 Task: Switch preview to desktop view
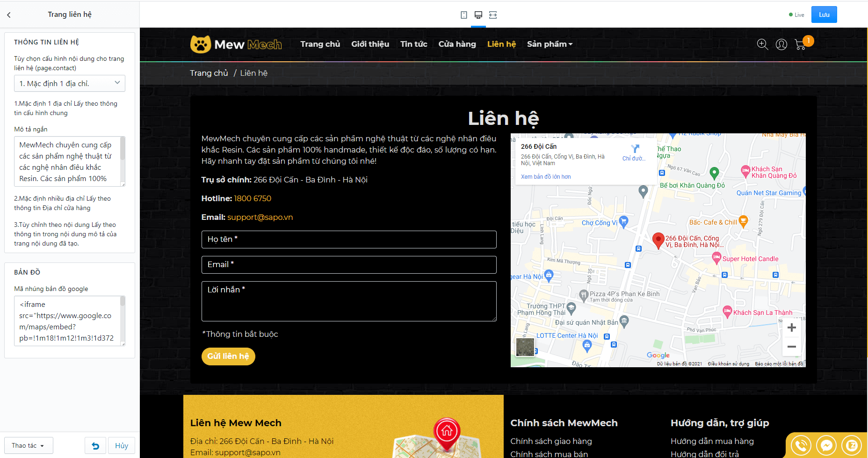(x=478, y=15)
